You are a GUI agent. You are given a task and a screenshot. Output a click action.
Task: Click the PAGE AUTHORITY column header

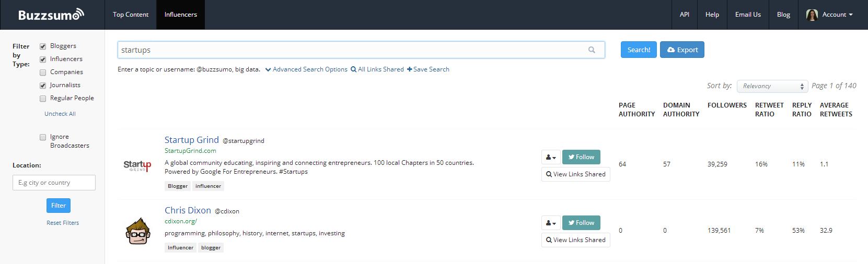(x=636, y=110)
